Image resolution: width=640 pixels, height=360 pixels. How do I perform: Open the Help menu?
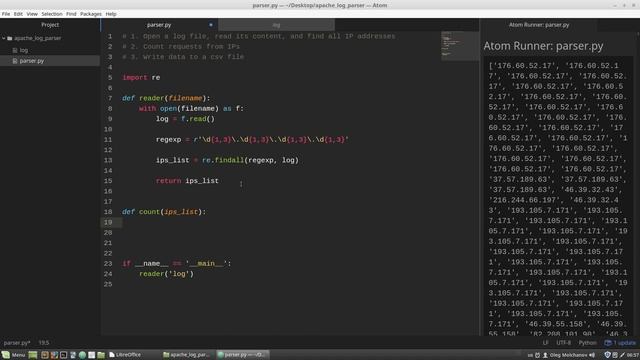point(111,14)
